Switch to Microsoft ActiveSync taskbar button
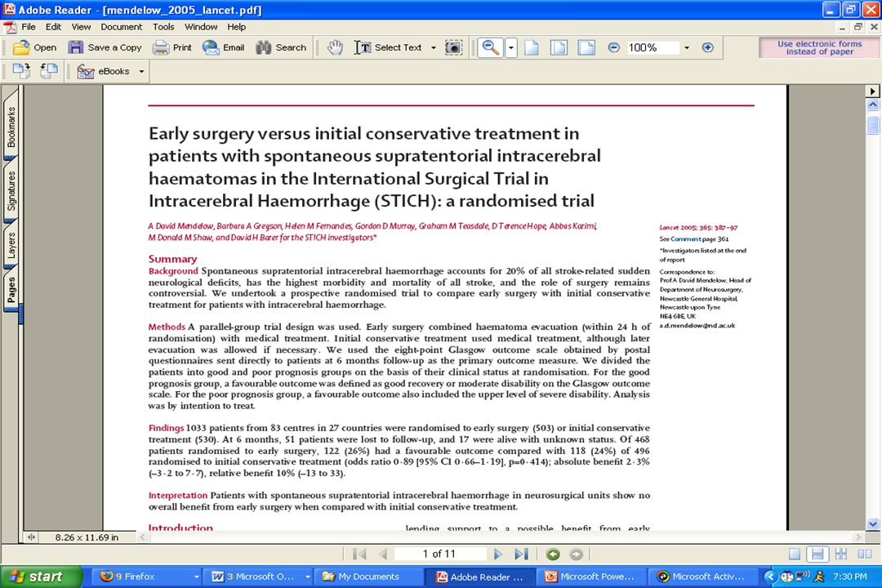 (704, 577)
